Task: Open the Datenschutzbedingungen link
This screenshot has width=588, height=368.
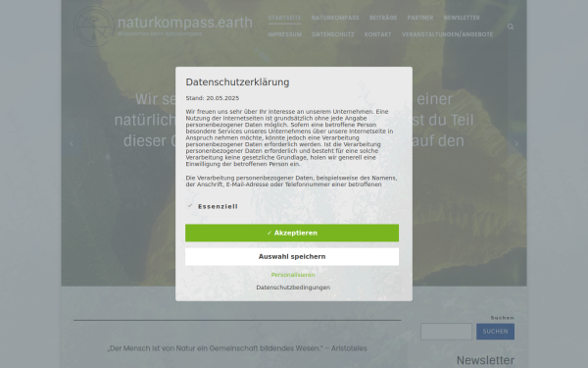Action: point(293,288)
